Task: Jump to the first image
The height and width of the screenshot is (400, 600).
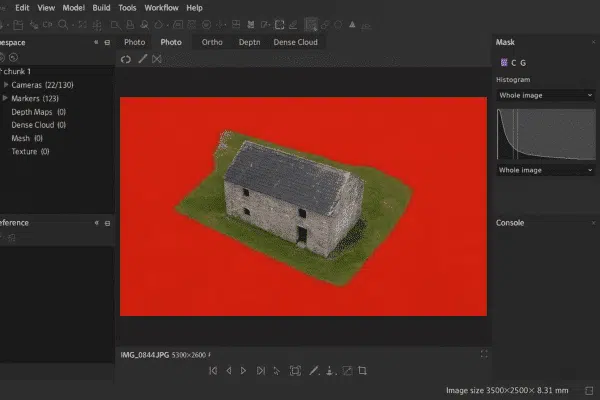Action: coord(213,371)
